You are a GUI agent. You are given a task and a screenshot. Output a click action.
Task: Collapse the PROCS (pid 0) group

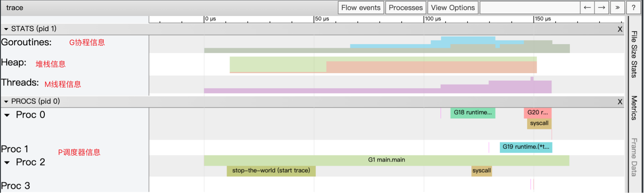coord(6,102)
